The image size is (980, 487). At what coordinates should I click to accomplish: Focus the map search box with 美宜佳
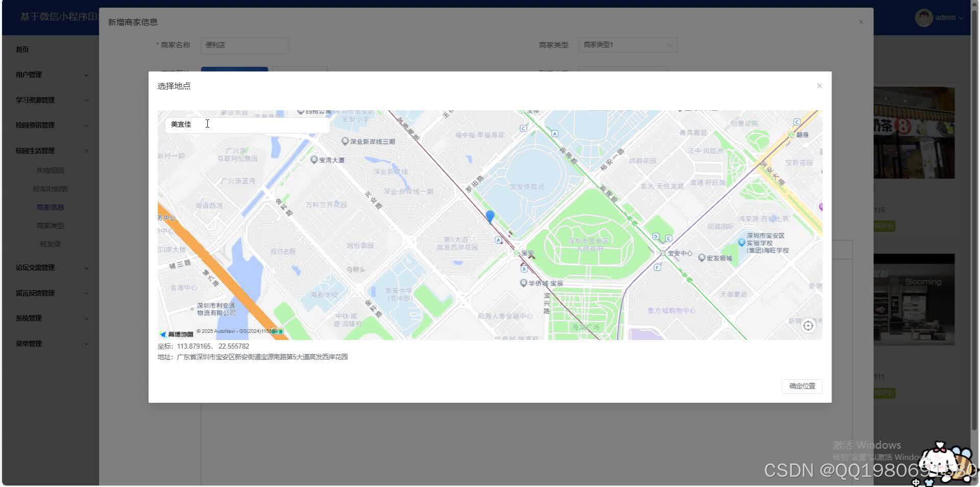click(x=247, y=125)
